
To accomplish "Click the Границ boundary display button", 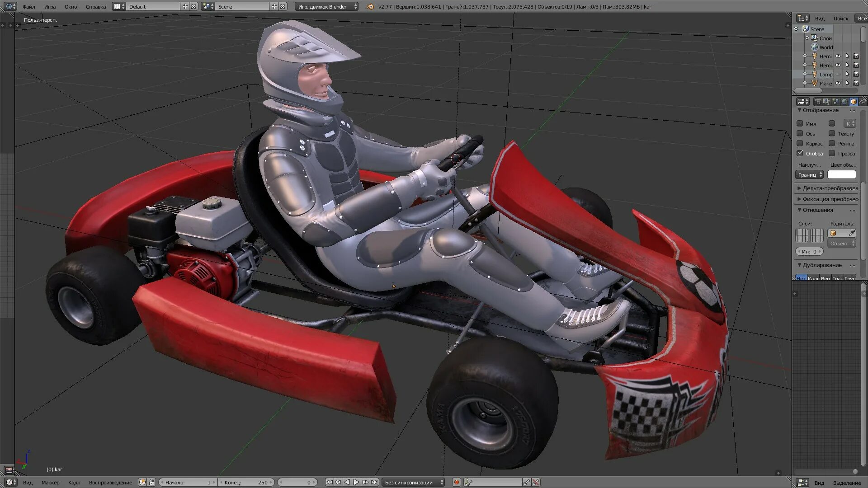I will pos(810,174).
